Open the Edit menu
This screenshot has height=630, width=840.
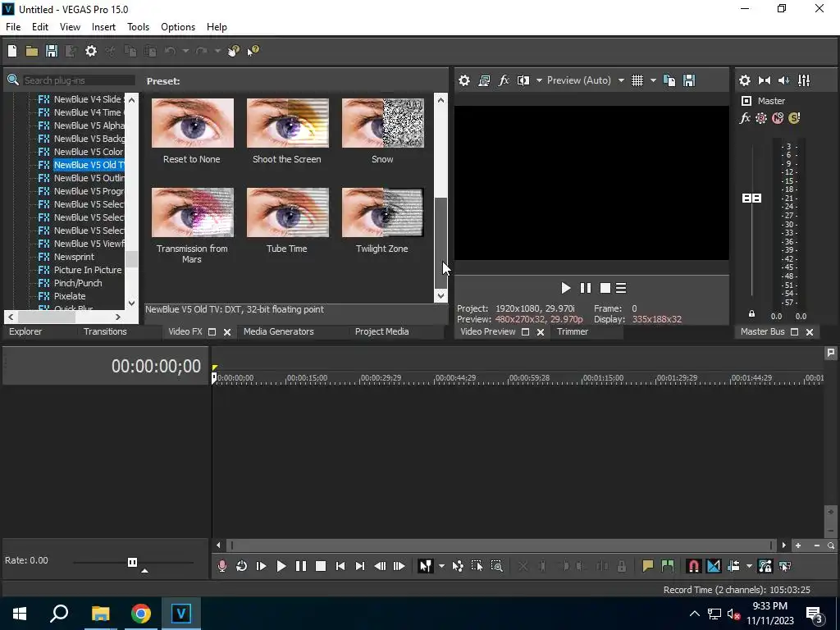(40, 27)
